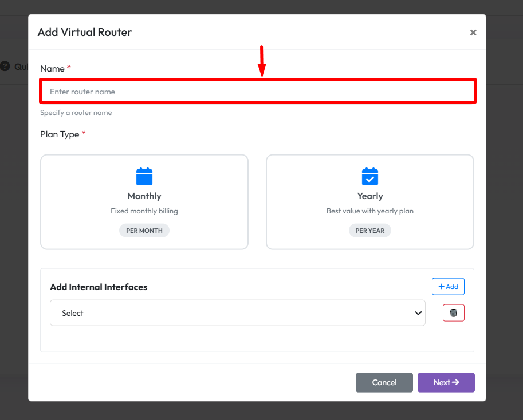The image size is (523, 420).
Task: Select the Monthly plan card
Action: 144,202
